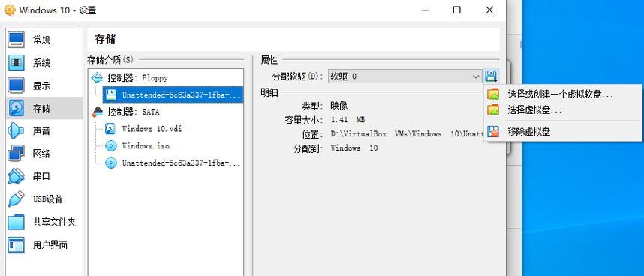
Task: Open the 常规 settings category
Action: [44, 40]
